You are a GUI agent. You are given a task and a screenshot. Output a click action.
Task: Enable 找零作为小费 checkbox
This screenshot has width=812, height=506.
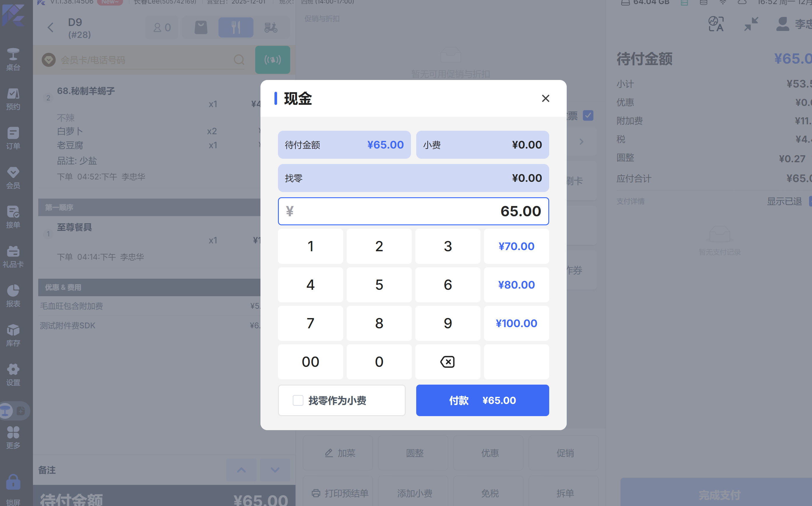[x=297, y=400]
